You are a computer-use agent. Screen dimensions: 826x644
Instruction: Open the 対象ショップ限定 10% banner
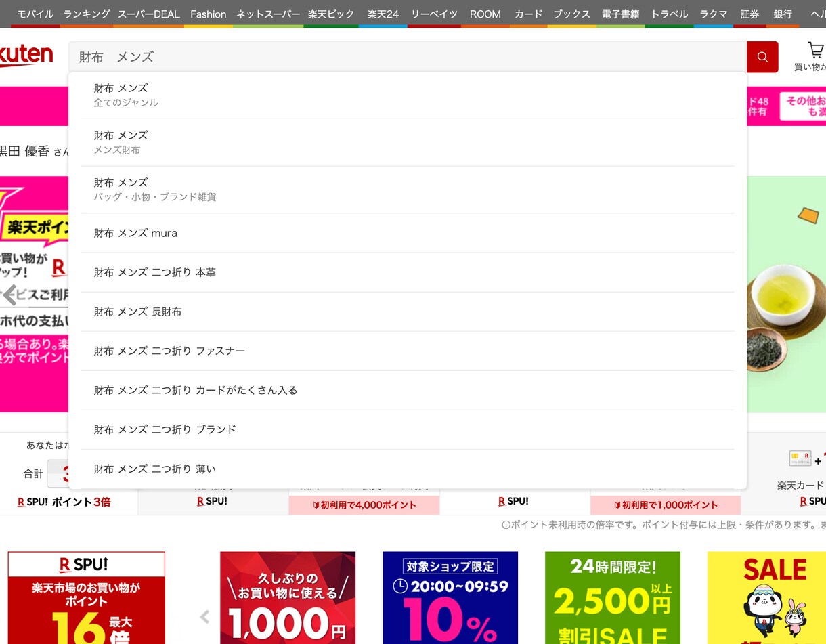pyautogui.click(x=450, y=597)
